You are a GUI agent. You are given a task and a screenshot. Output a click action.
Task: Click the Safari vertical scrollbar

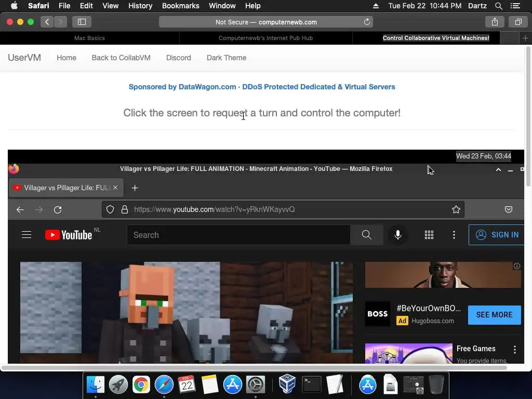tap(528, 117)
